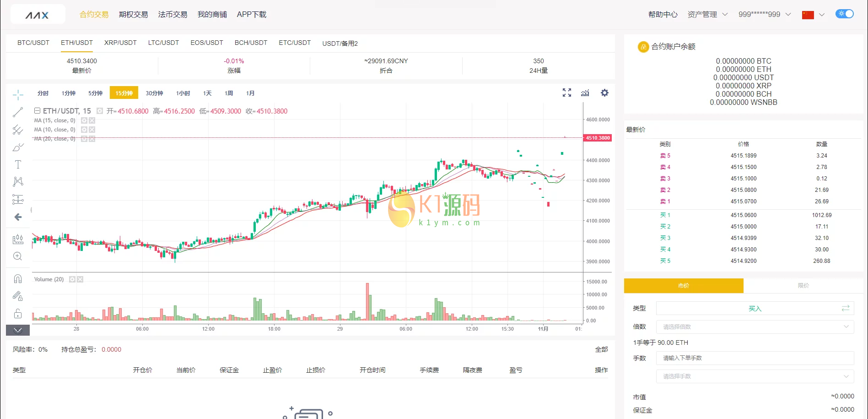Switch to the EOS/USDT pair tab

pyautogui.click(x=207, y=43)
